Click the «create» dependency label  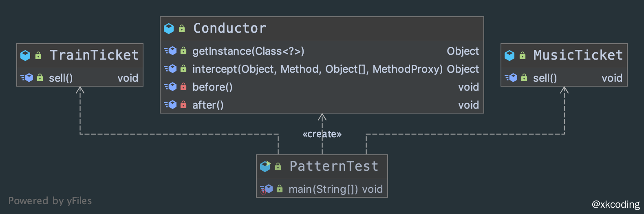point(322,134)
